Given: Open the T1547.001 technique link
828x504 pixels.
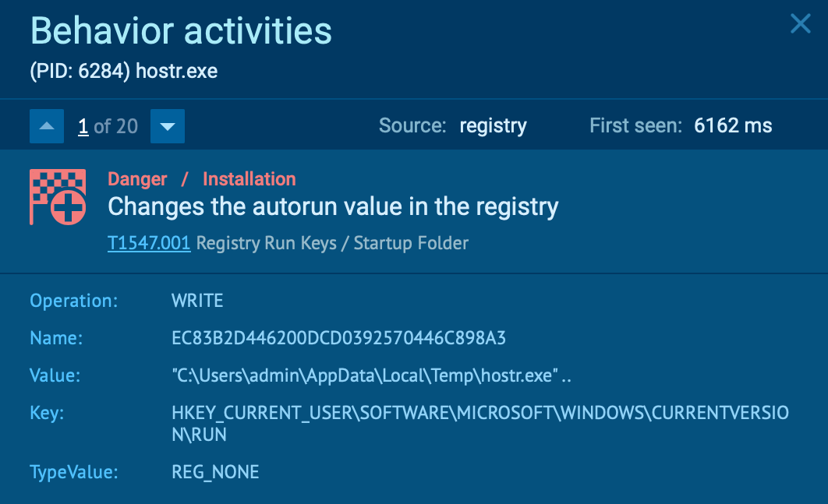Looking at the screenshot, I should click(149, 243).
